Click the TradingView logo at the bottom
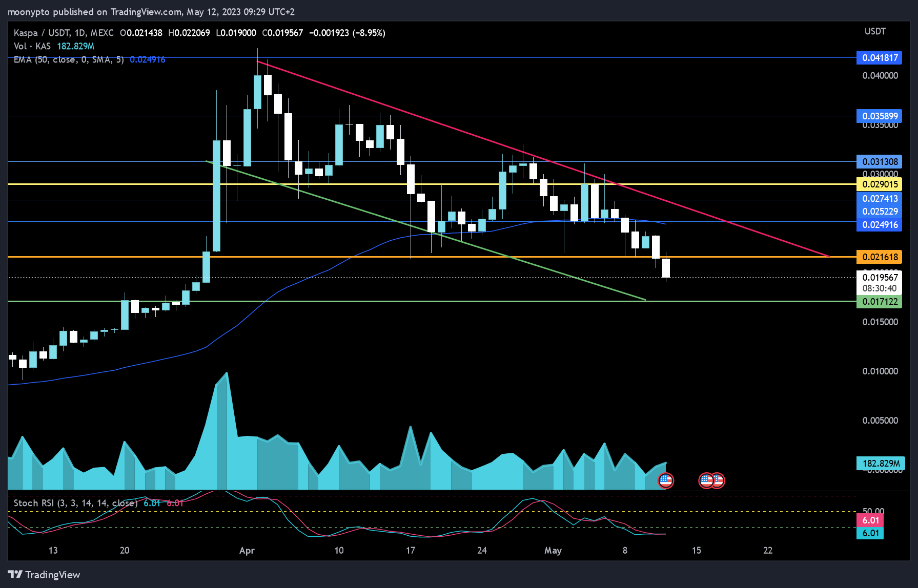This screenshot has height=588, width=918. pyautogui.click(x=44, y=575)
